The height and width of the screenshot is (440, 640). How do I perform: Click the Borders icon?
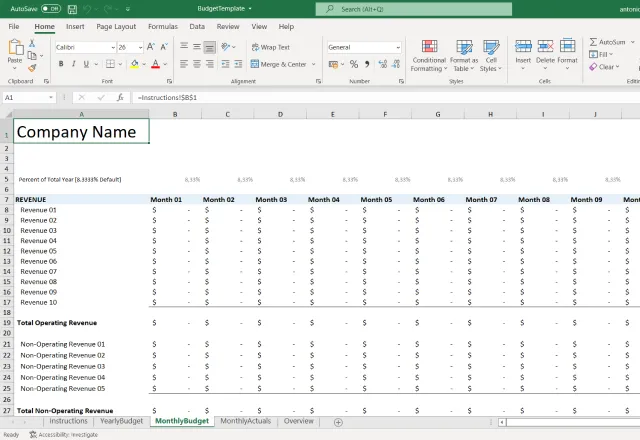pos(110,64)
